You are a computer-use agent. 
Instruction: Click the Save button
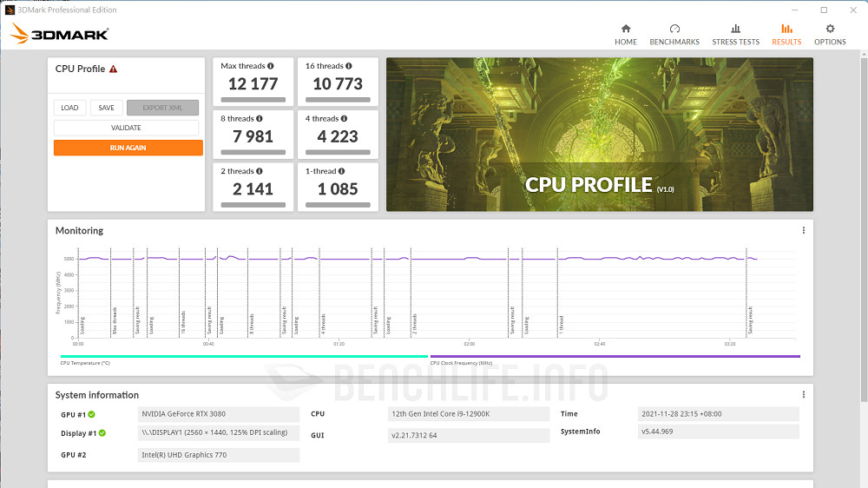coord(106,108)
